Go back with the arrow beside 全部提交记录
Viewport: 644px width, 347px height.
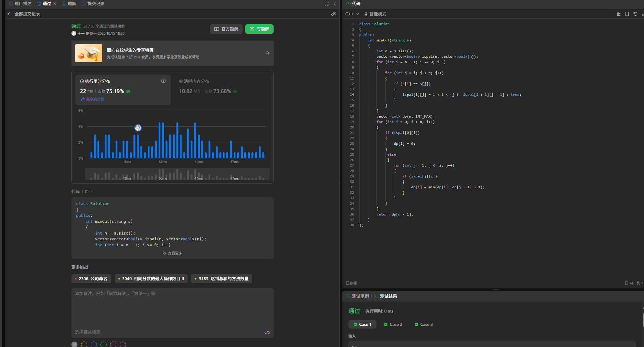10,14
